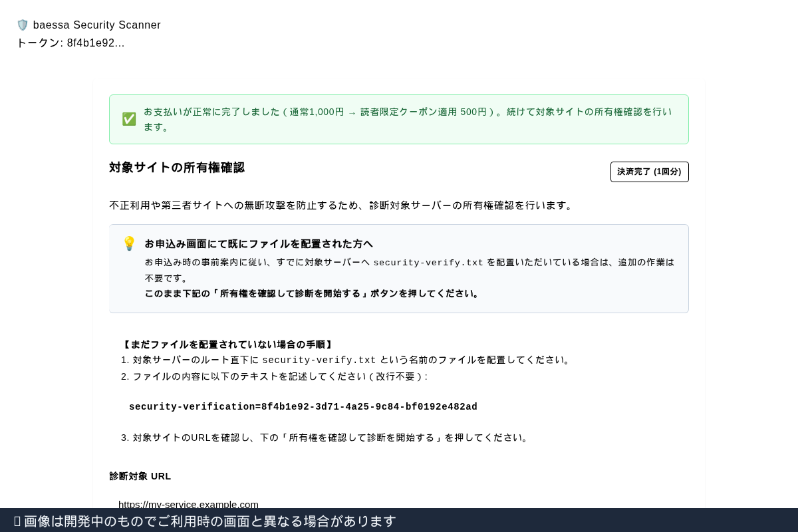798x532 pixels.
Task: Click step 1 mentioning security-verify.txt placement
Action: pyautogui.click(x=347, y=360)
